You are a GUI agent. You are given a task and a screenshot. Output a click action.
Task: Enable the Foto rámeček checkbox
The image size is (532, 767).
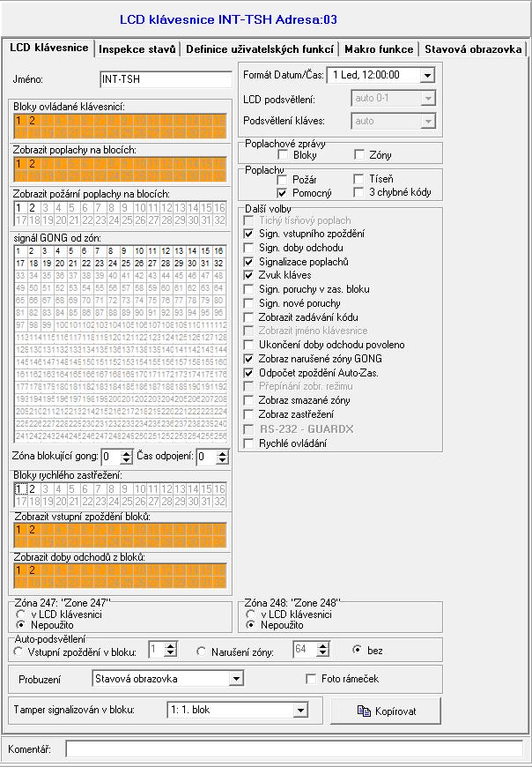pos(310,679)
